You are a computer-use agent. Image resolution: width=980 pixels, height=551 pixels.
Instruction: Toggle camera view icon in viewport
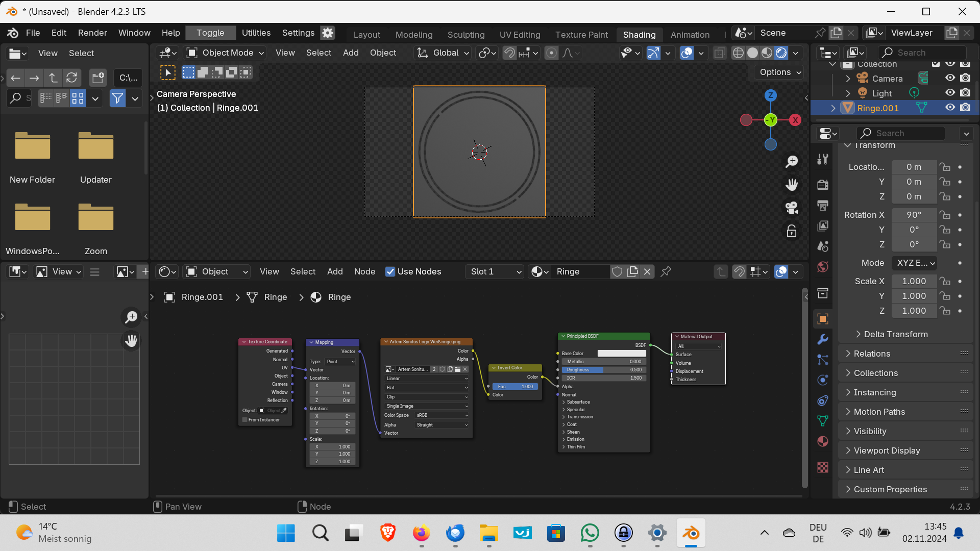coord(792,208)
